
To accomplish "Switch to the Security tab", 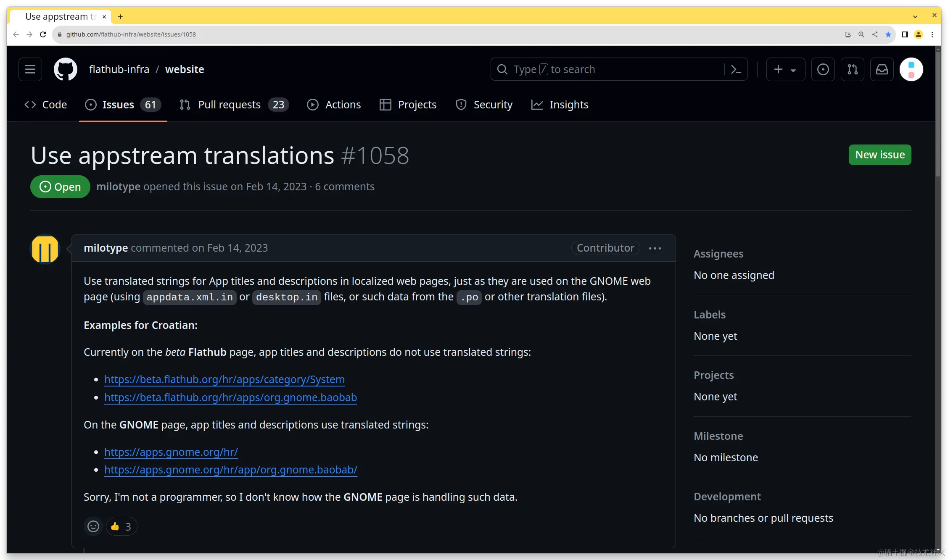I will tap(484, 105).
